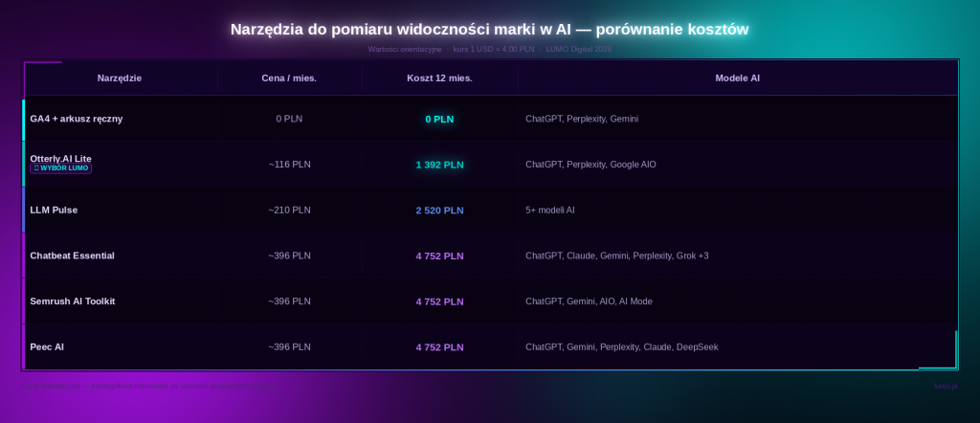Click the '5+ modeli AI' cell
The image size is (980, 423).
550,210
